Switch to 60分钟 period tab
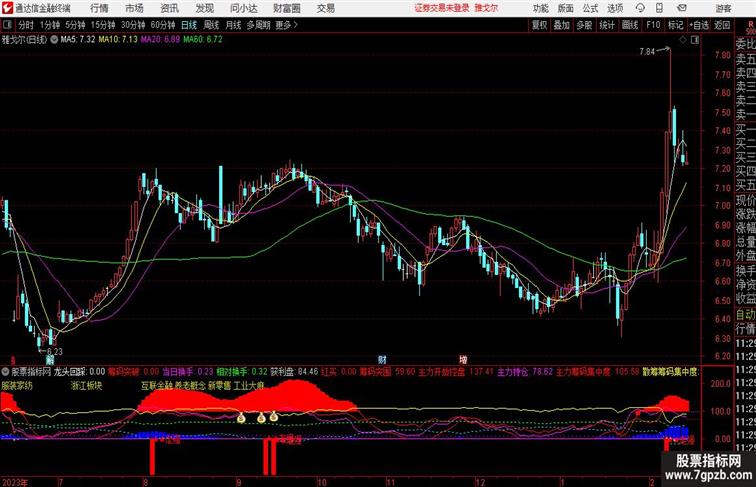 163,25
